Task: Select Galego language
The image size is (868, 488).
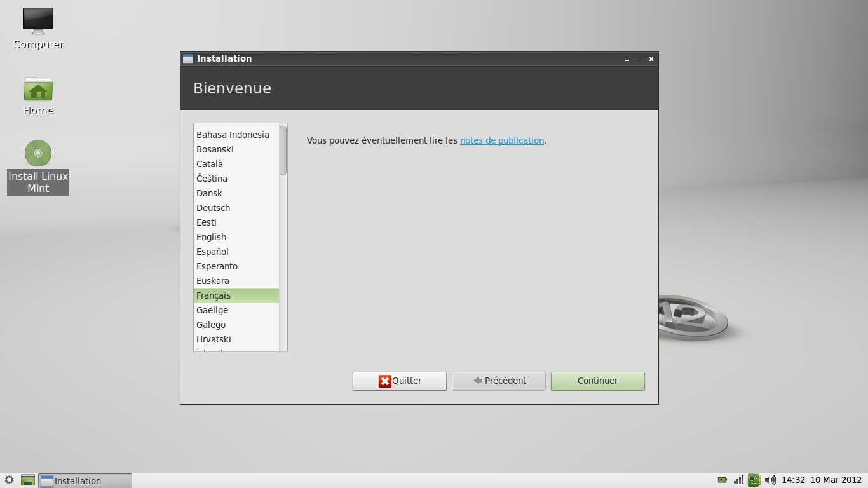Action: (236, 325)
